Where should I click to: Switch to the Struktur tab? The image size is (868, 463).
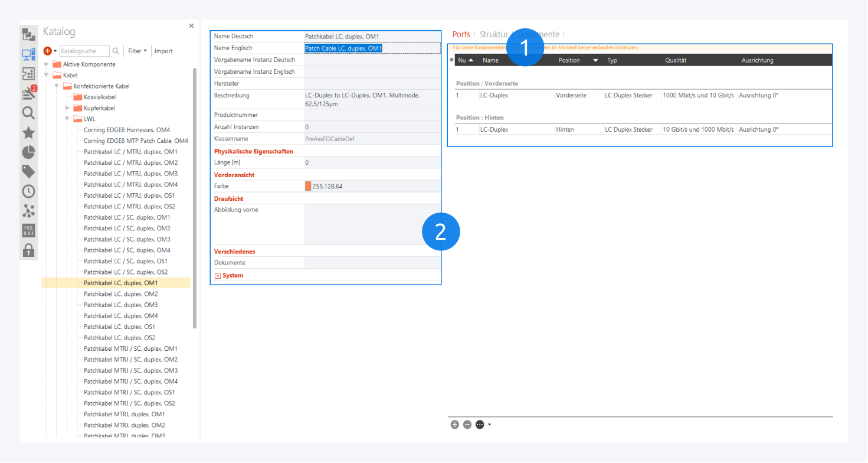pos(493,35)
